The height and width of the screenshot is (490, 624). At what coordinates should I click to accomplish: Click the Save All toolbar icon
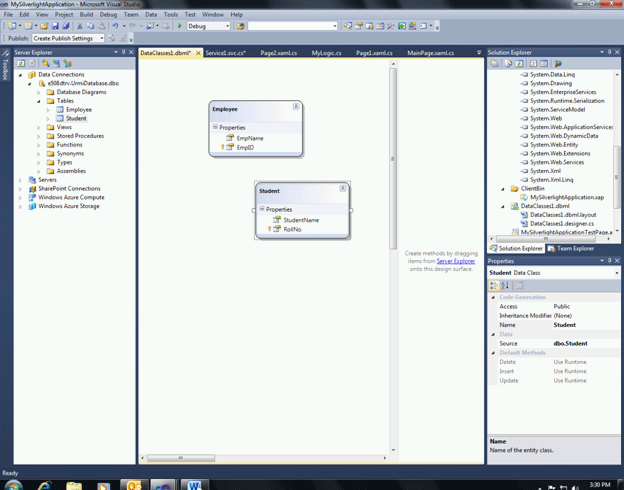point(66,26)
